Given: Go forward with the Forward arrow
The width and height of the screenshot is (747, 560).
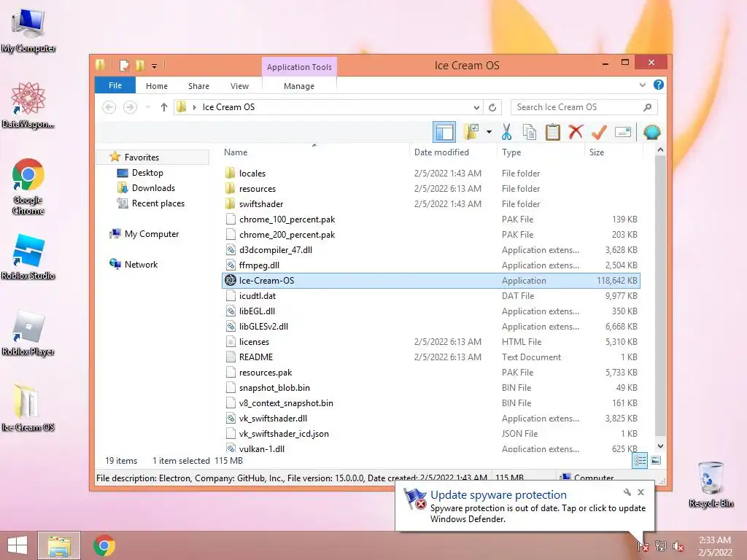Looking at the screenshot, I should coord(130,107).
